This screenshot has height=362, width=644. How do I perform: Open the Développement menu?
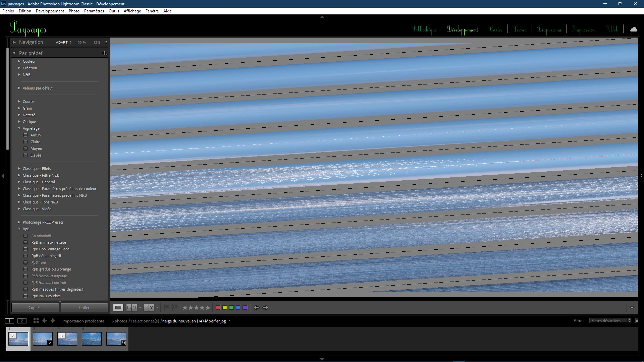[50, 11]
